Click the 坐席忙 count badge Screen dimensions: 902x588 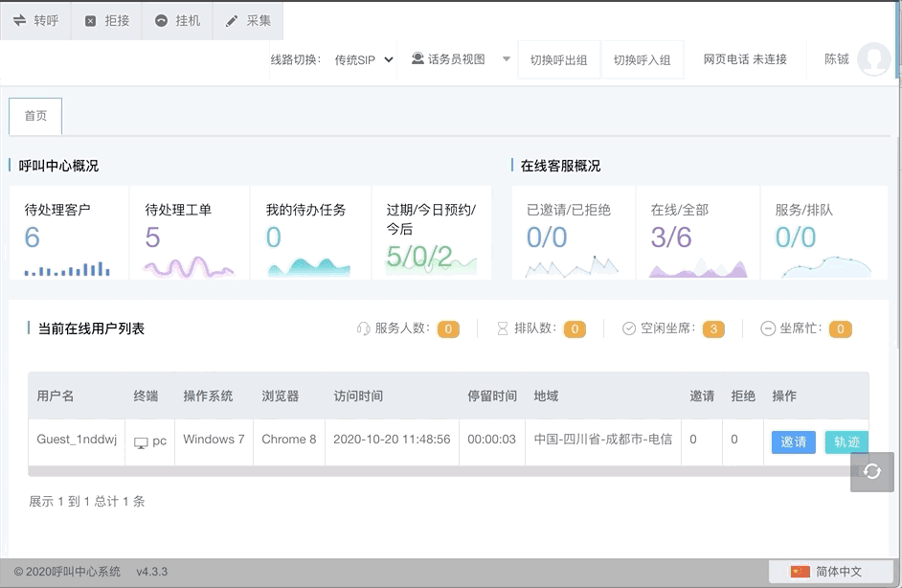coord(841,329)
